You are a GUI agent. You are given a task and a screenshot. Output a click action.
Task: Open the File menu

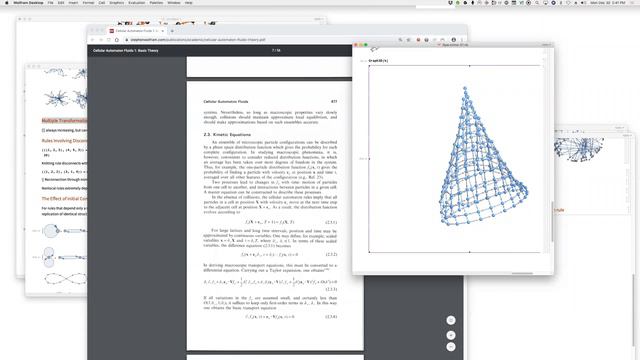pos(50,2)
